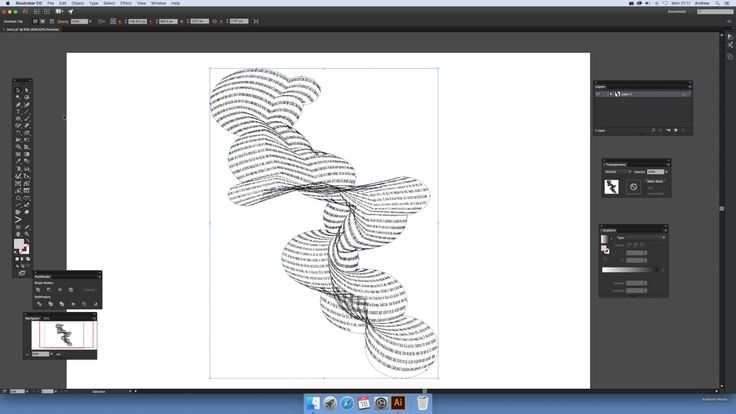Viewport: 736px width, 414px height.
Task: Set paint to Gradient in Tools panel
Action: [23, 259]
